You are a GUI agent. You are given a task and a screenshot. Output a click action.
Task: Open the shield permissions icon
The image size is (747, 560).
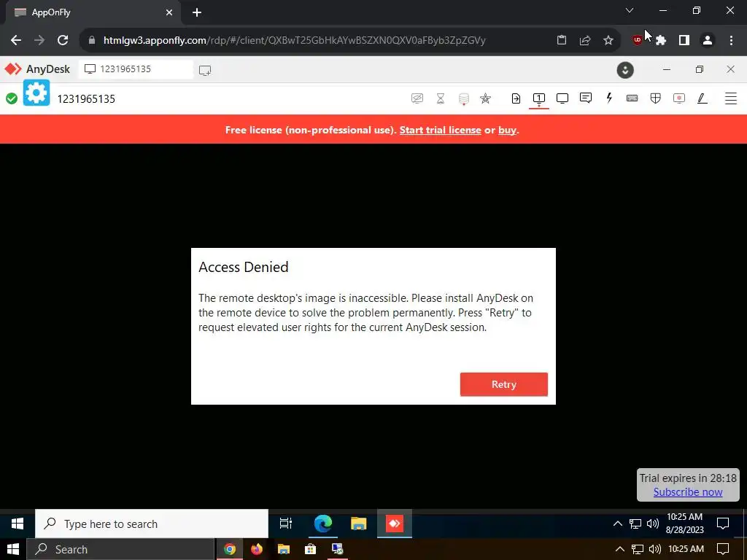coord(656,98)
